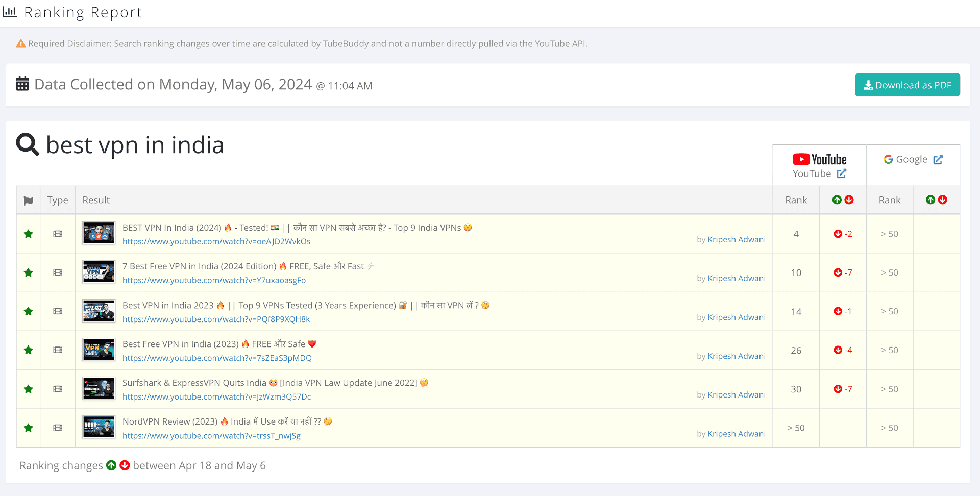Click YouTube Rank column header
The width and height of the screenshot is (980, 496).
pos(796,200)
